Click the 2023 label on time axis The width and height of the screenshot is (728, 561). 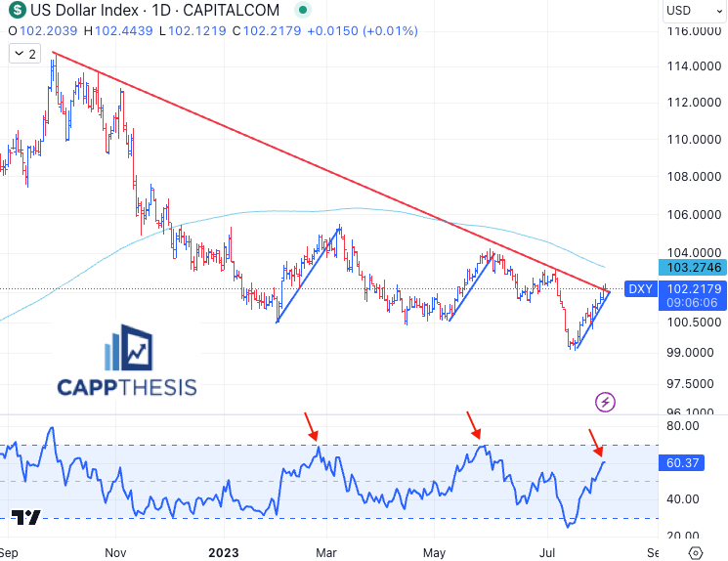click(223, 551)
